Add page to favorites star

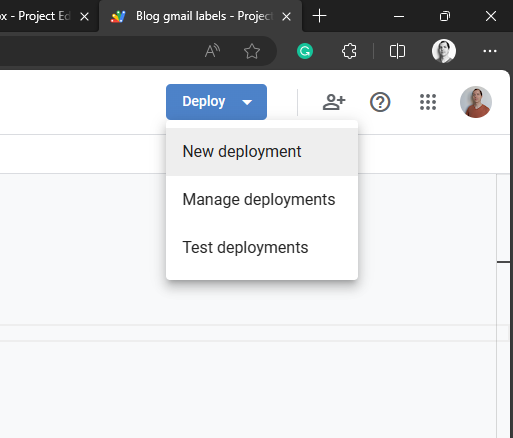point(252,51)
